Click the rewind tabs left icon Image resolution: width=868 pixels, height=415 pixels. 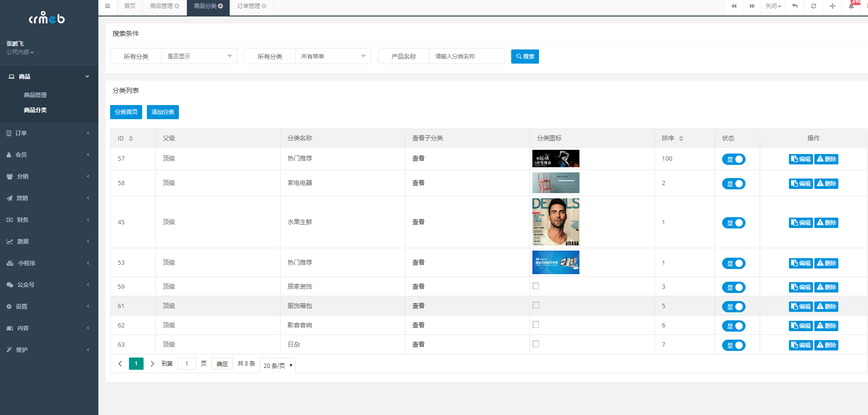point(734,6)
